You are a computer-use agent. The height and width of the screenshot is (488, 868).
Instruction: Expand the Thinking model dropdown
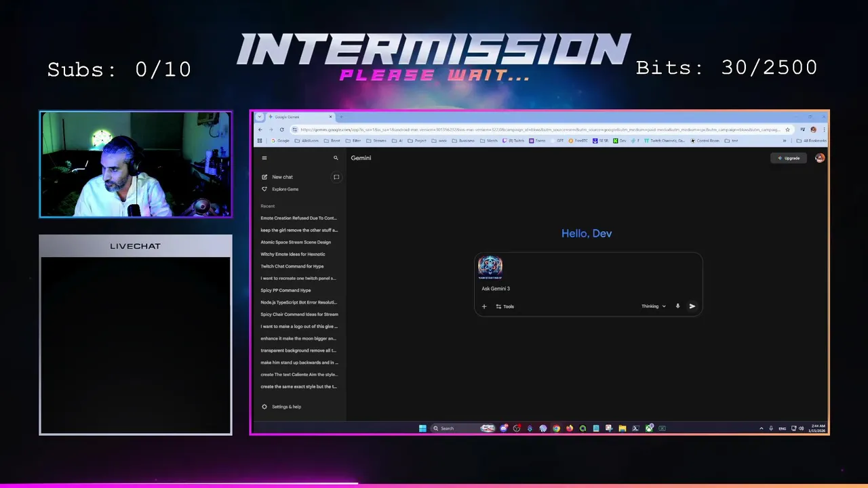click(654, 306)
